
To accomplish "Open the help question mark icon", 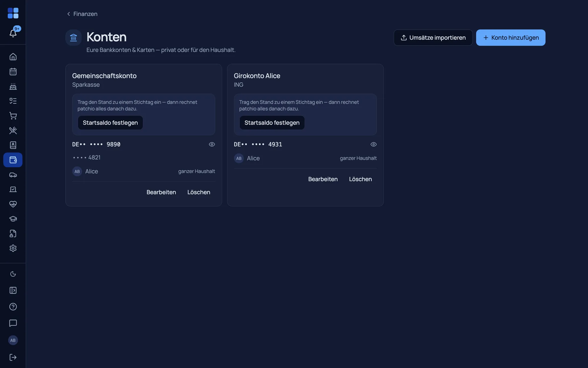I will pyautogui.click(x=13, y=307).
